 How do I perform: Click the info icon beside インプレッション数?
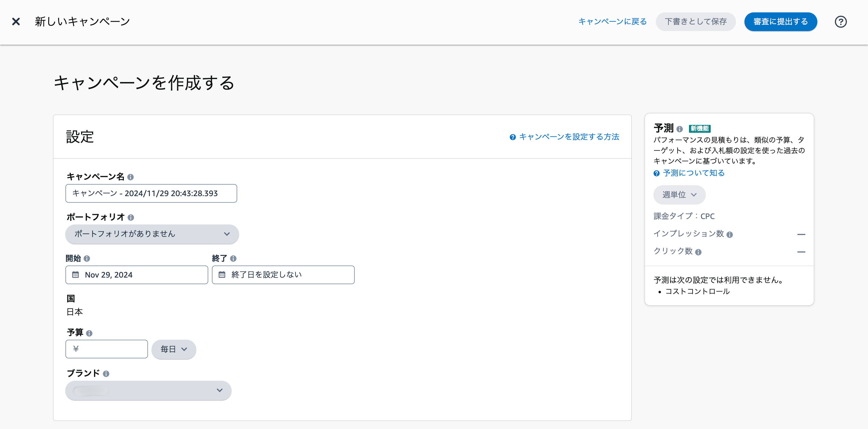tap(730, 234)
